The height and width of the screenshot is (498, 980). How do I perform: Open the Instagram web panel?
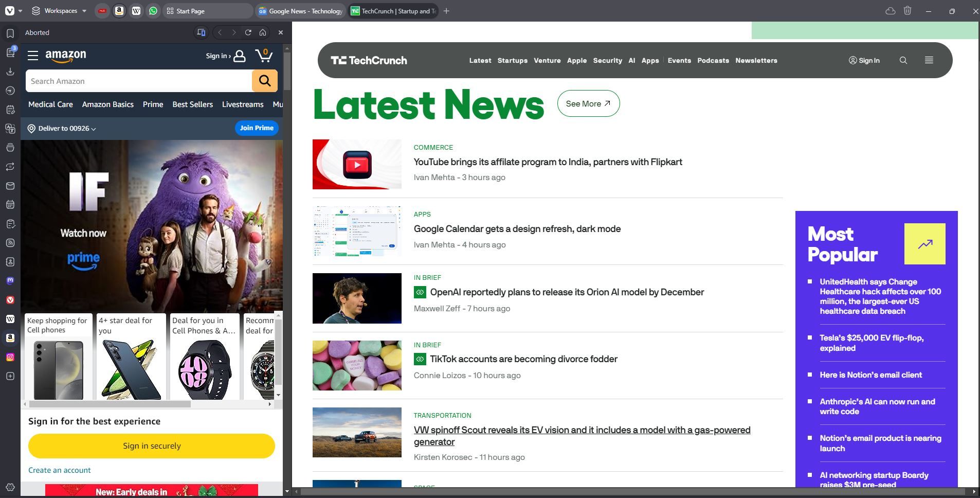click(x=10, y=357)
